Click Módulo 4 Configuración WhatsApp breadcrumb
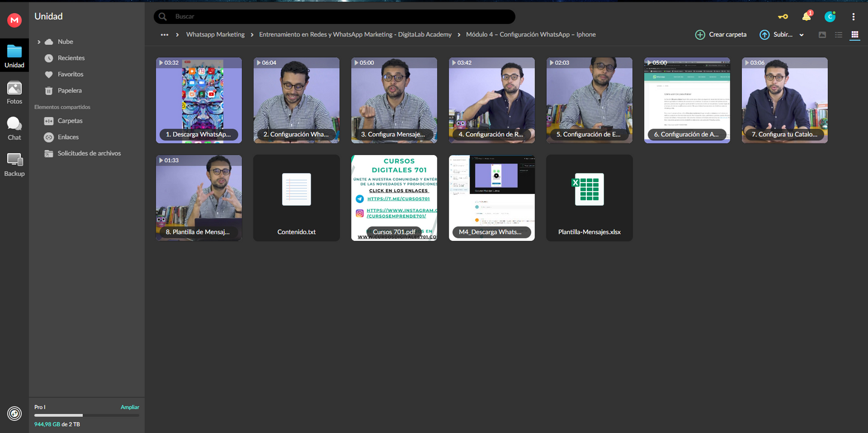 (531, 35)
